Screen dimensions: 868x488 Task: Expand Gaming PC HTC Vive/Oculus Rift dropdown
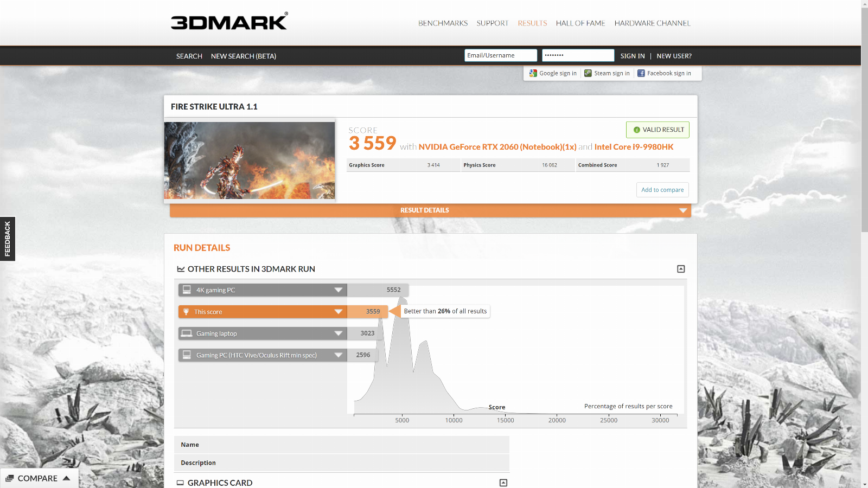coord(339,355)
